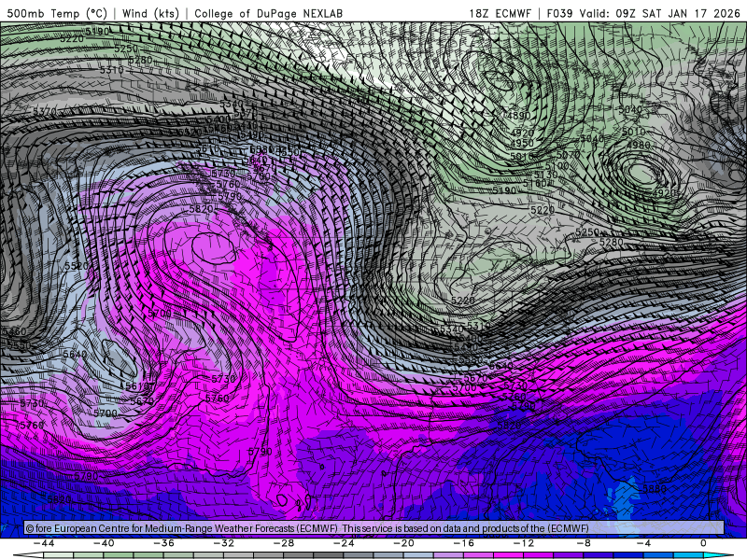
Task: Click the "F039 Valid: 09Z SAT JAN 17 2026" text
Action: click(643, 13)
